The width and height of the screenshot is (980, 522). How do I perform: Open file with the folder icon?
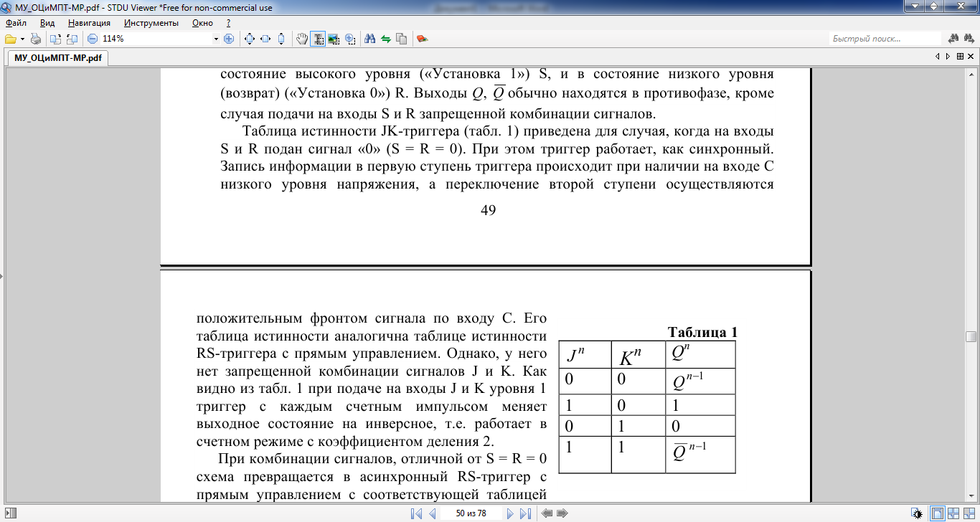[10, 39]
